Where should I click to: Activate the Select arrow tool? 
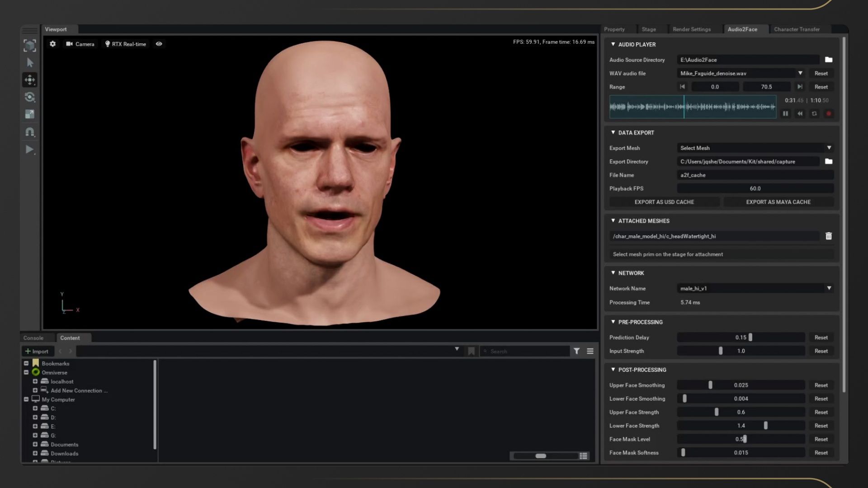point(30,62)
